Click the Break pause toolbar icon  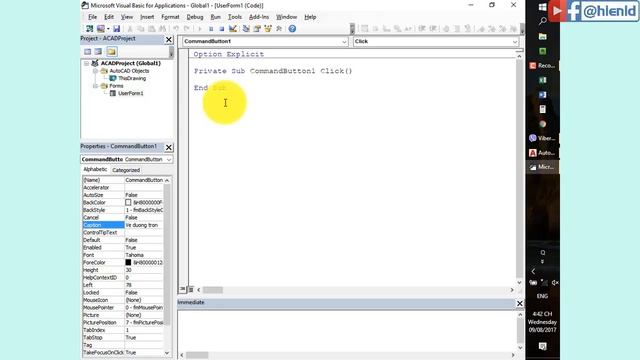tap(211, 29)
